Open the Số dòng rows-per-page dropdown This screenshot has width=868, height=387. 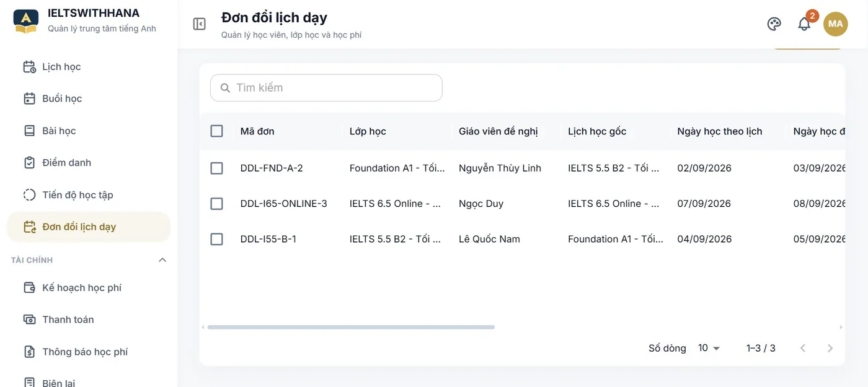pos(709,348)
